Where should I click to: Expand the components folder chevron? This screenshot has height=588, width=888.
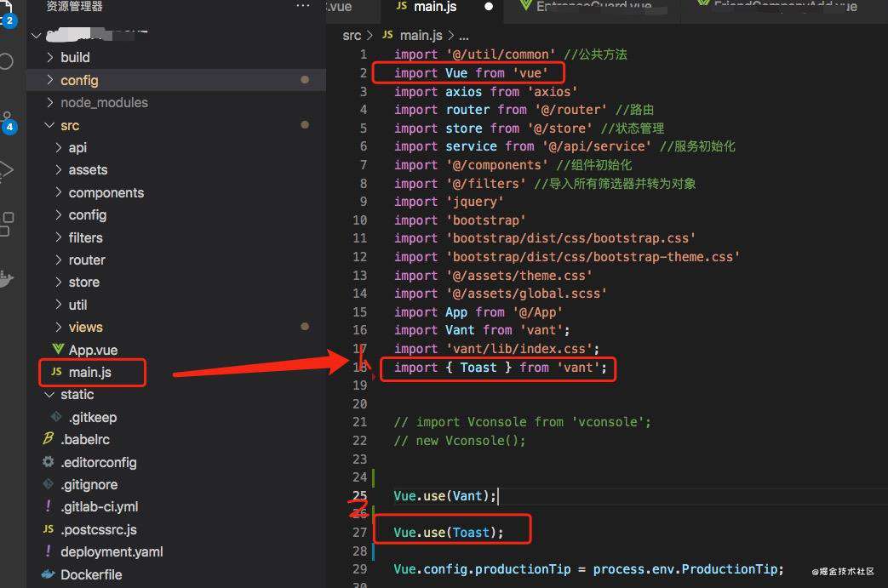(x=59, y=192)
